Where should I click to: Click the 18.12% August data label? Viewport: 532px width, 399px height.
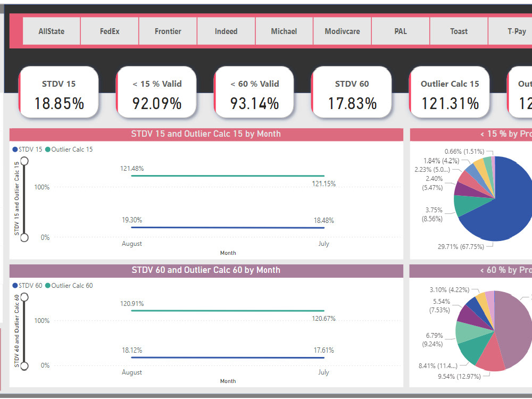[132, 350]
